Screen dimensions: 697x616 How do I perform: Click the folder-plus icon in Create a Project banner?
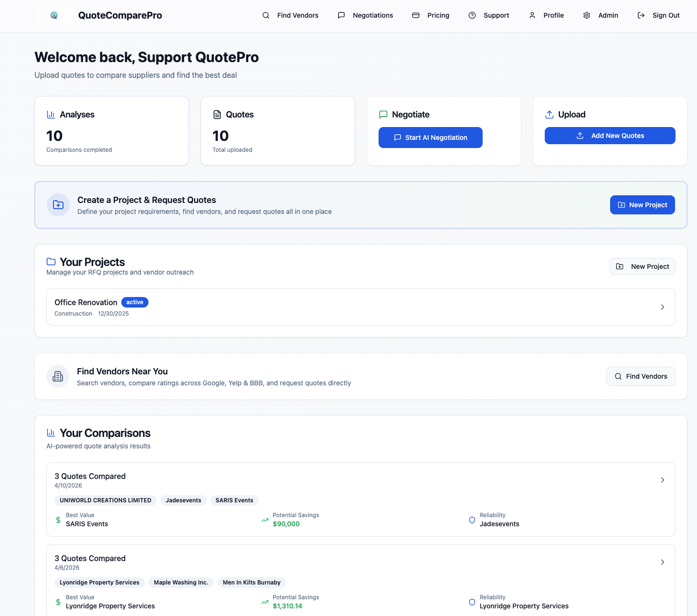pyautogui.click(x=58, y=205)
